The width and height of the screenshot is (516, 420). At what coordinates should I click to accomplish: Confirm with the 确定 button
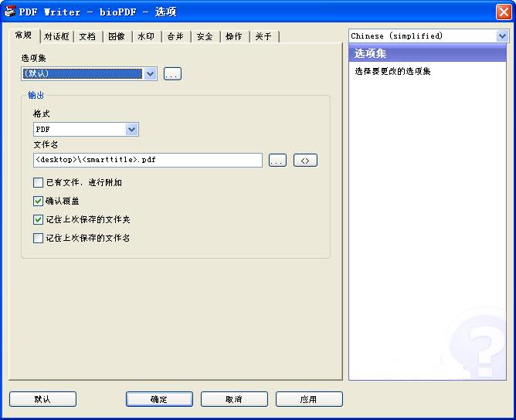point(159,399)
